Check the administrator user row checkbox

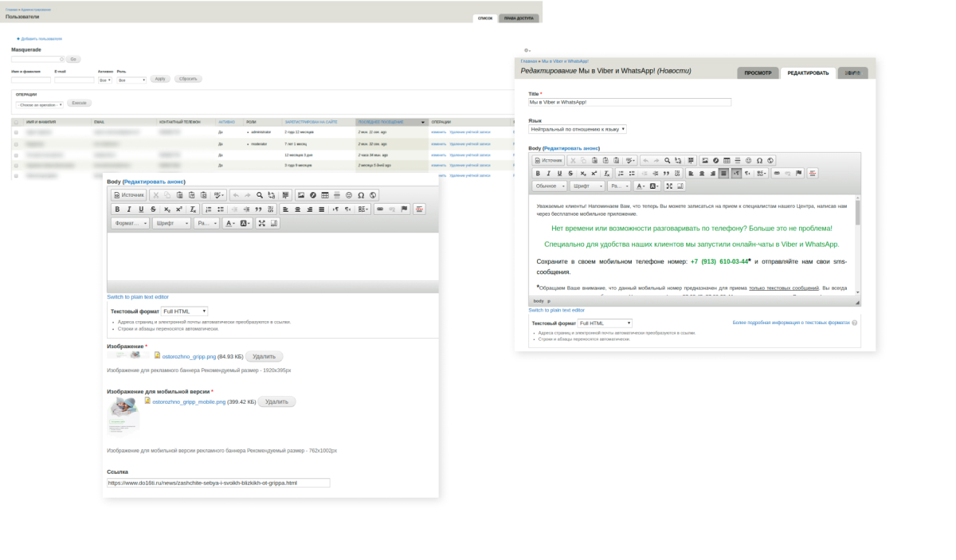[16, 132]
